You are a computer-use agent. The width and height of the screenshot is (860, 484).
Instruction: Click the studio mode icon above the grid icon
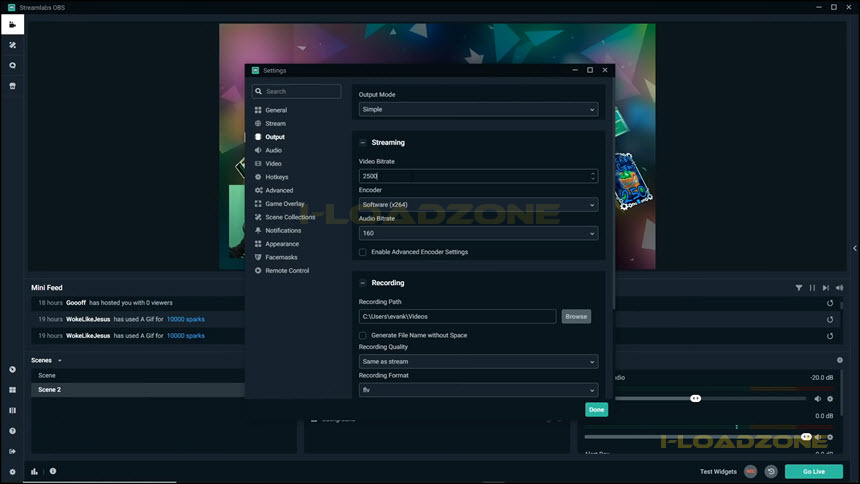click(x=12, y=369)
